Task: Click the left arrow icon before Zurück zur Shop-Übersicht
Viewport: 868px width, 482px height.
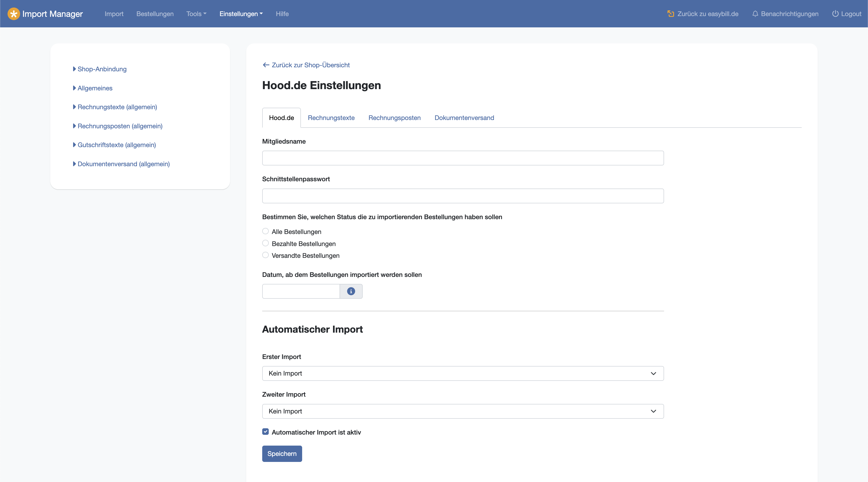Action: [266, 65]
